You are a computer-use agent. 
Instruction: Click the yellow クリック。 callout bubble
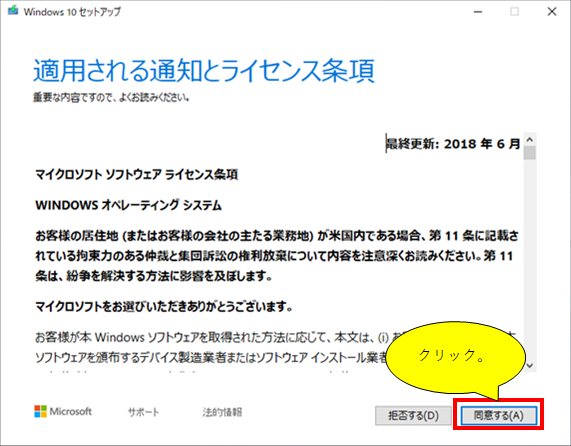[x=455, y=357]
